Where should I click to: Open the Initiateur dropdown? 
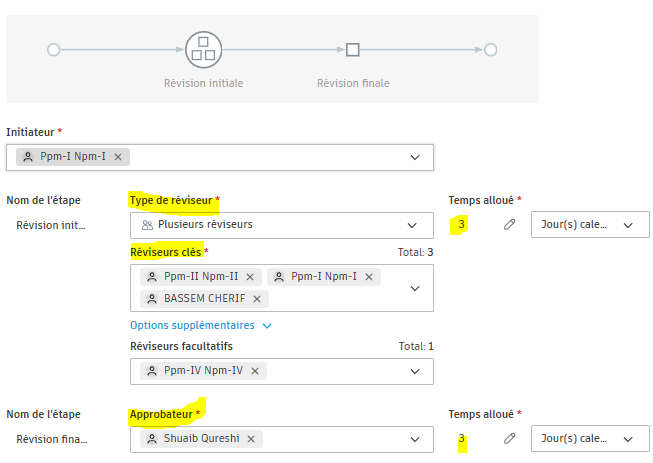(415, 157)
